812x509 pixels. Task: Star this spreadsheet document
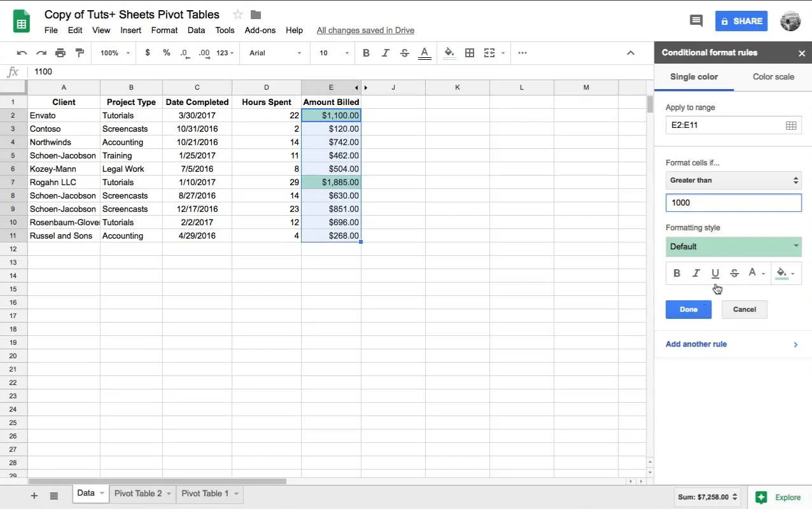[238, 15]
